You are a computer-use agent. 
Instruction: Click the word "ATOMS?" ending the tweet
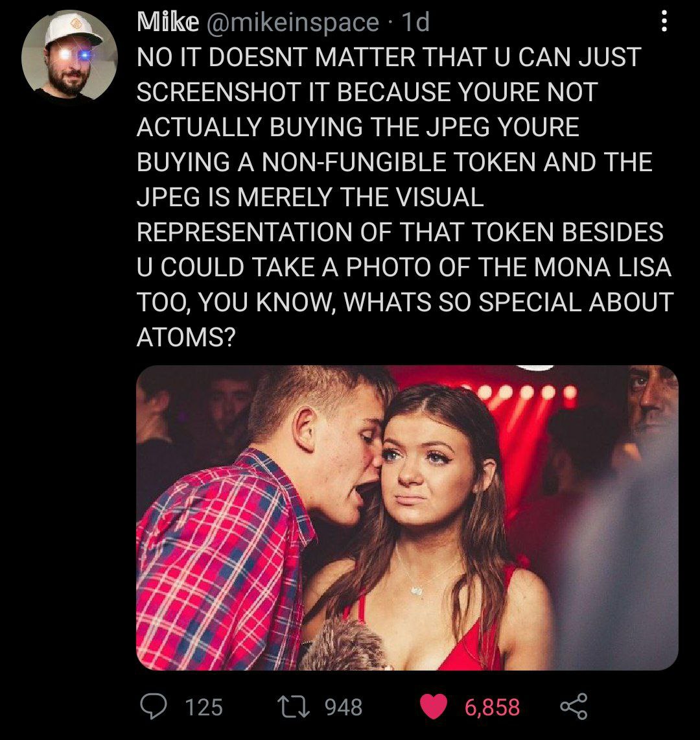(185, 336)
